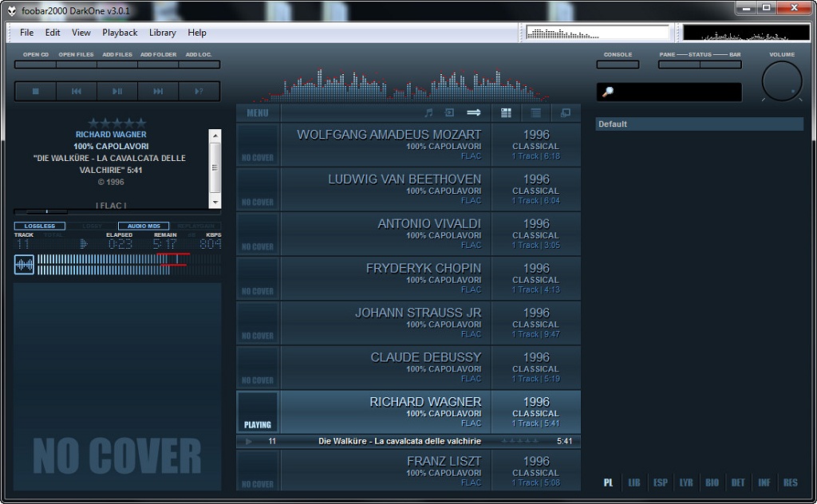
Task: Switch to the LYR lyrics tab
Action: [x=686, y=482]
